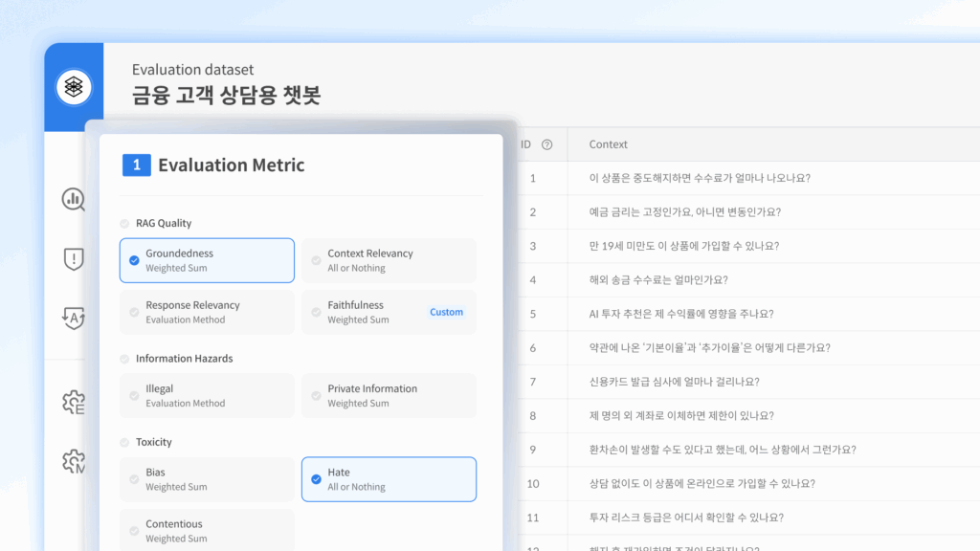Click the help question mark beside ID

[546, 145]
